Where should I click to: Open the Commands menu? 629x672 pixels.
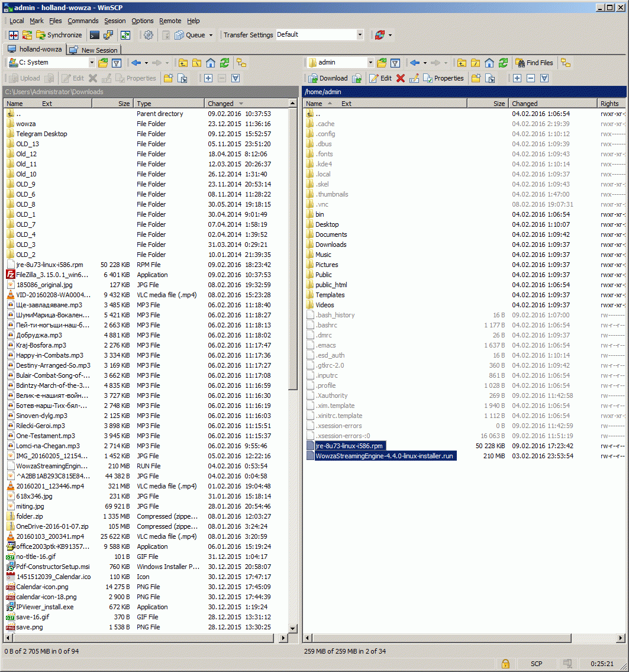[83, 21]
